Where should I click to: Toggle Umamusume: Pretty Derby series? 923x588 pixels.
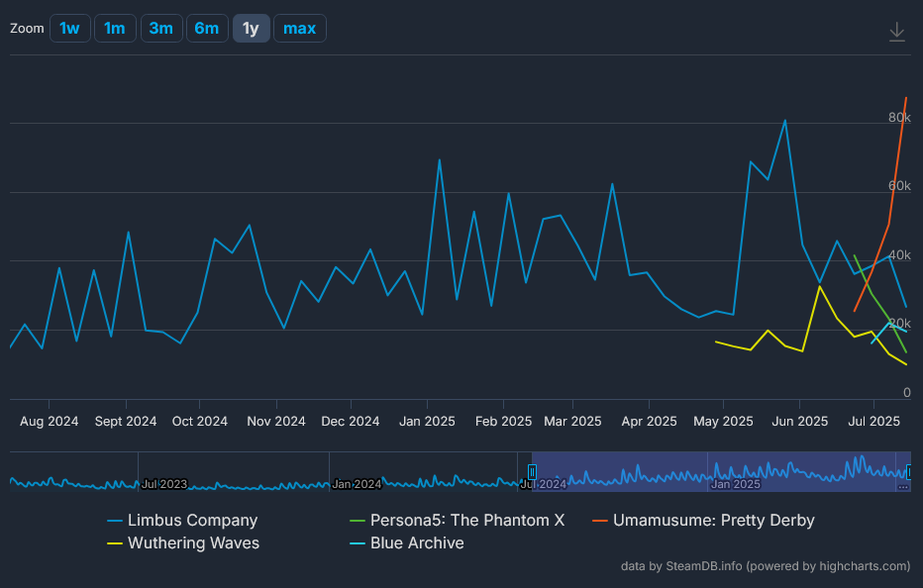tap(703, 521)
